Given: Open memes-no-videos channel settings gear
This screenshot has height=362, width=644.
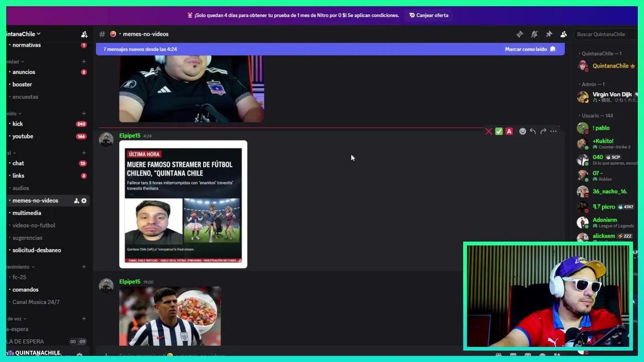Looking at the screenshot, I should pyautogui.click(x=84, y=201).
